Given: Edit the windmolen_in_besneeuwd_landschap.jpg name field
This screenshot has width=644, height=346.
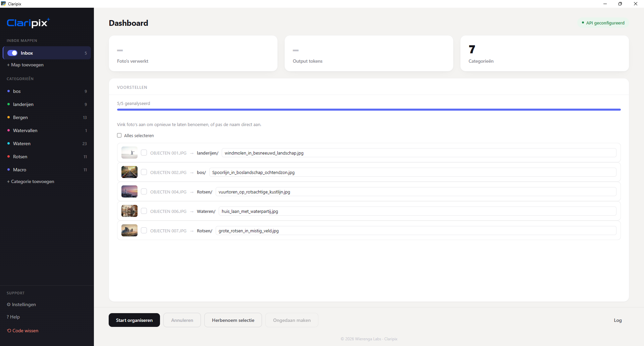Looking at the screenshot, I should pos(419,153).
